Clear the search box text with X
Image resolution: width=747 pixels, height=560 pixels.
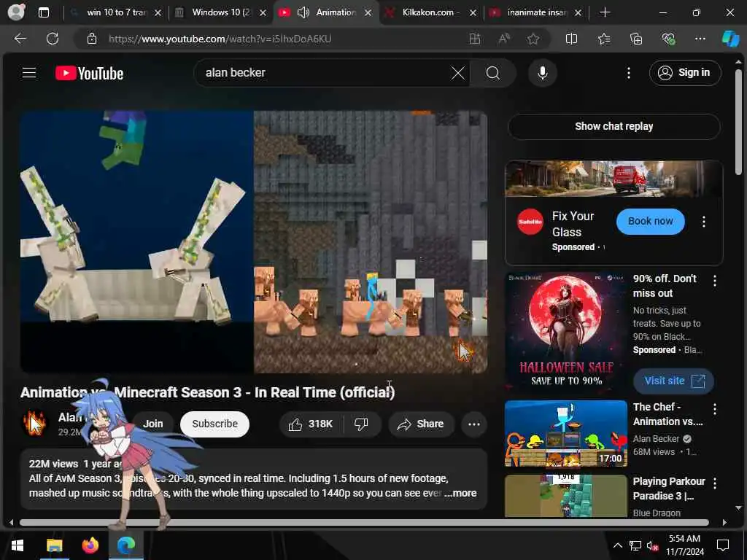(x=458, y=74)
